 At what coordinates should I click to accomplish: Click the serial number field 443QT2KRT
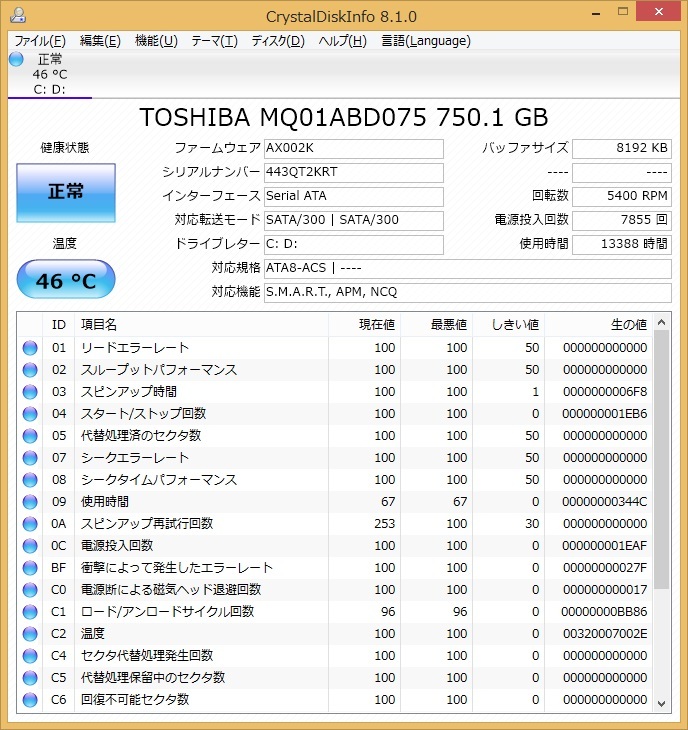click(x=354, y=173)
